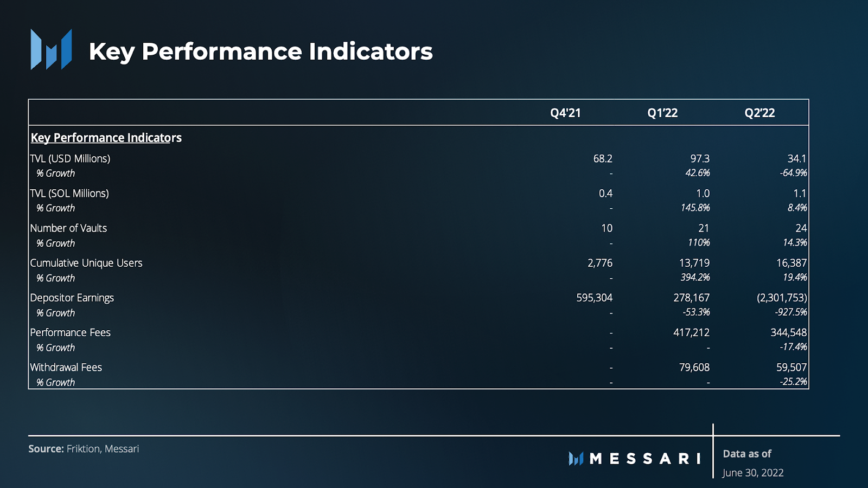Select the Q1'22 column header
Screen dimensions: 868x488
pos(662,113)
